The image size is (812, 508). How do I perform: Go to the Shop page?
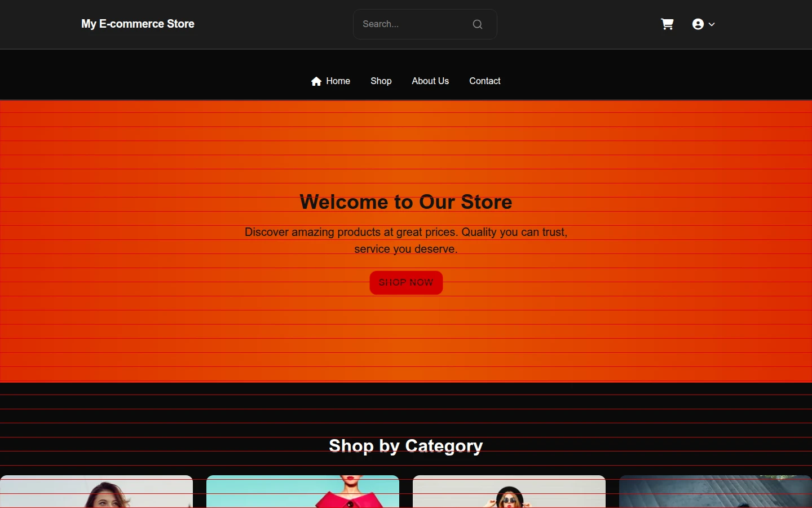pos(381,81)
